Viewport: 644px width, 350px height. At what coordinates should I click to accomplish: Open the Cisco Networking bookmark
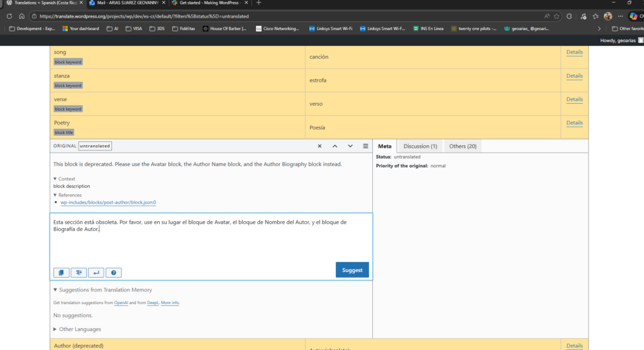tap(277, 28)
